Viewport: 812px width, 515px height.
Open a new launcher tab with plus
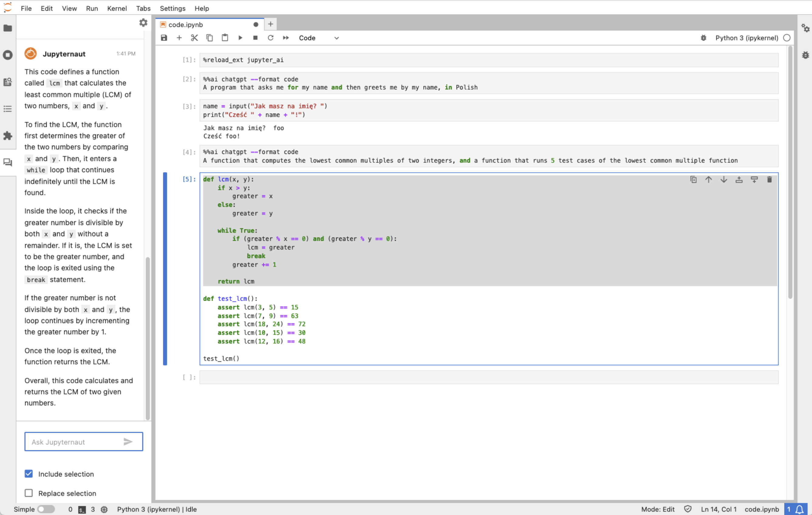click(x=270, y=24)
